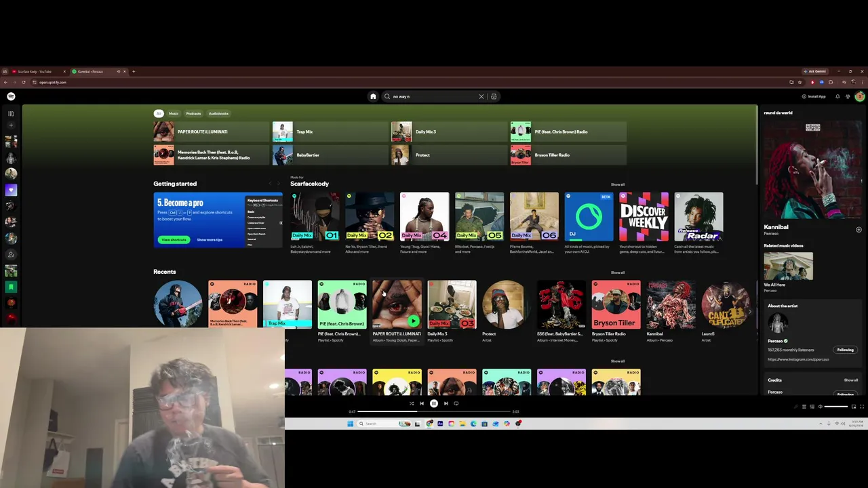This screenshot has width=868, height=488.
Task: Open Bryson Tiller Radio shortcut tile
Action: coord(568,155)
